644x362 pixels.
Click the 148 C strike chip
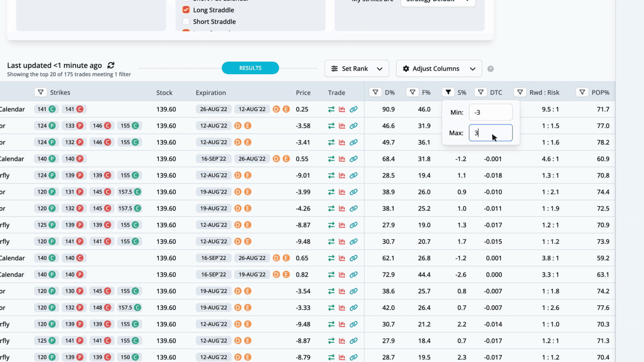[102, 307]
